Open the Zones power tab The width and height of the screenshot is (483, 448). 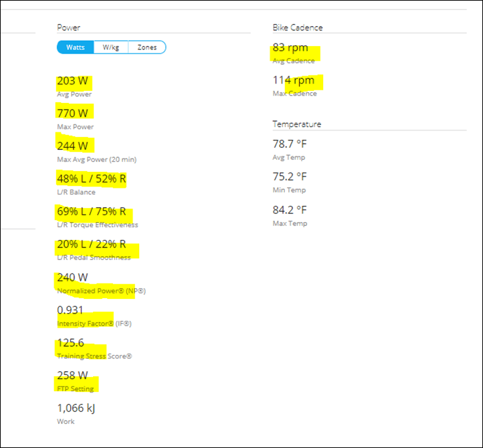pyautogui.click(x=147, y=47)
